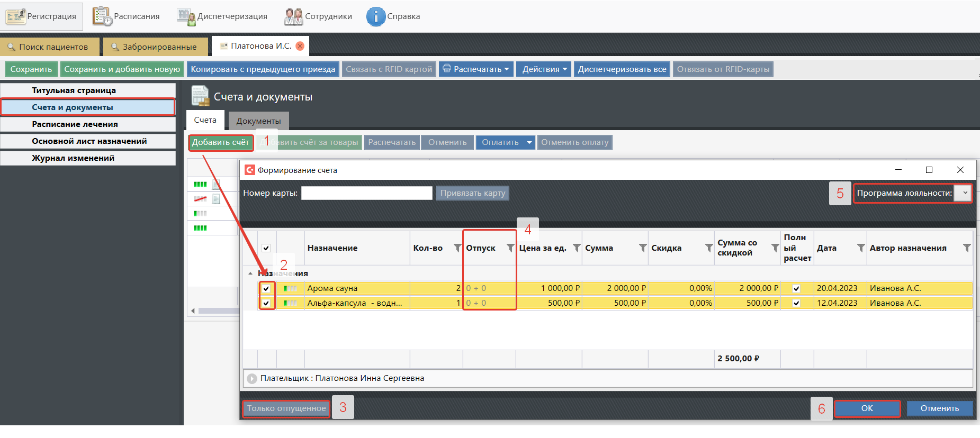
Task: Click the Скидка column filter icon
Action: tap(708, 248)
